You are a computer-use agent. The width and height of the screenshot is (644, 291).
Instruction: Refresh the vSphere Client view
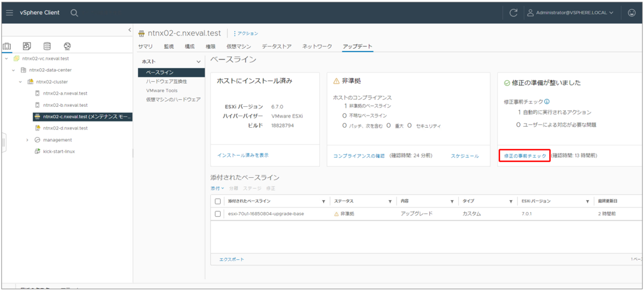tap(514, 12)
